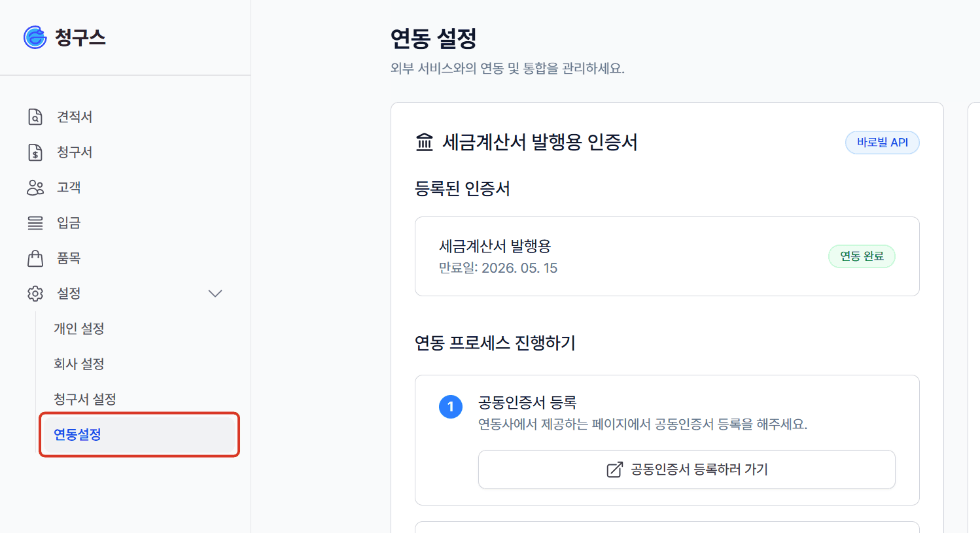Click the step 1 blue number circle

click(451, 407)
